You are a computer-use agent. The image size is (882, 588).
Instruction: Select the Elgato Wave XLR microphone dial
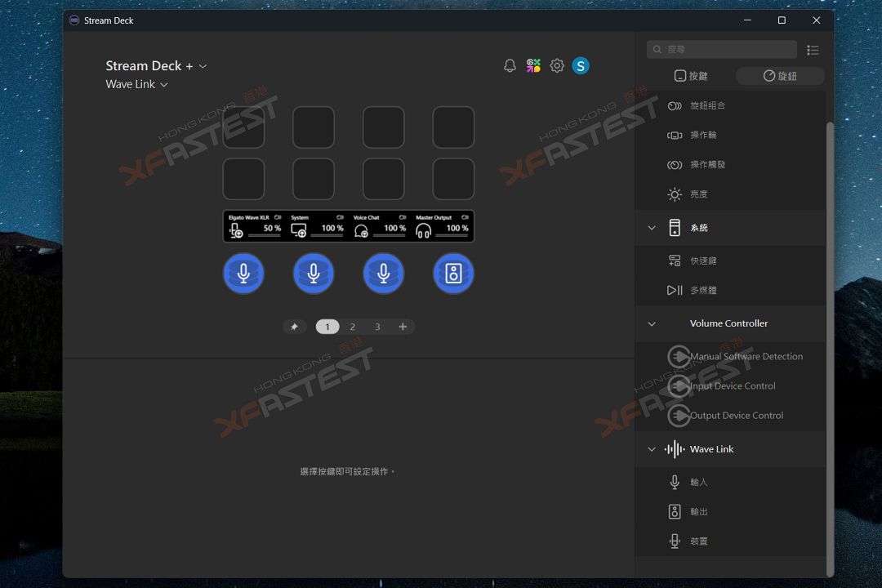pyautogui.click(x=243, y=274)
